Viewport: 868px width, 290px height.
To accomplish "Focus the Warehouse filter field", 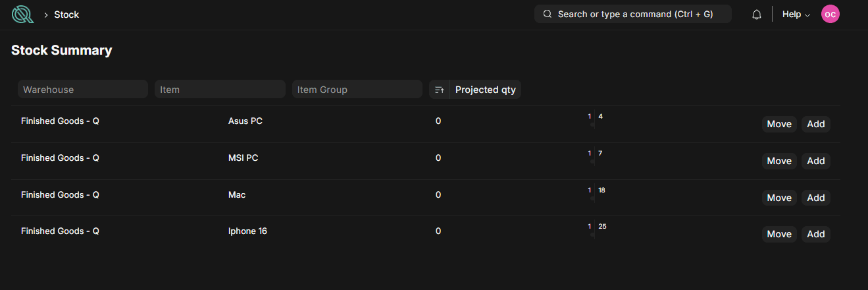I will point(83,90).
